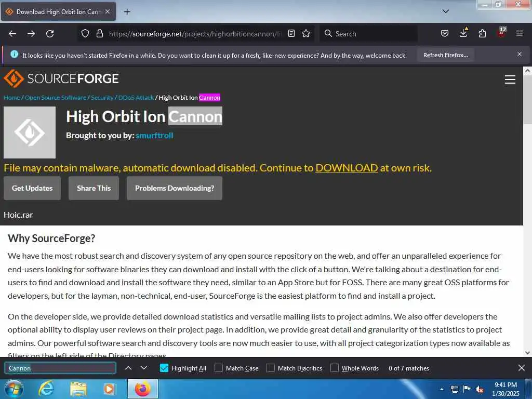Click the Problems Downloading? button
This screenshot has width=532, height=399.
pos(175,188)
